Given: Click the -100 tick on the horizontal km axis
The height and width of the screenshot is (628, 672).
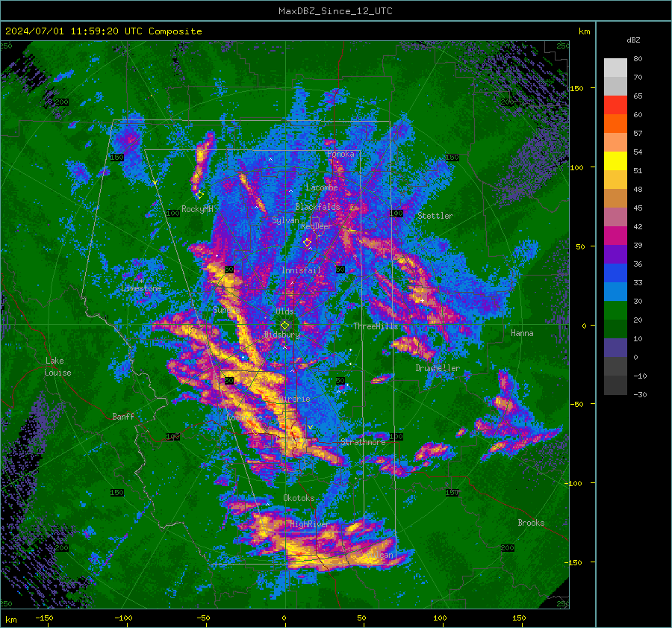Looking at the screenshot, I should point(123,618).
